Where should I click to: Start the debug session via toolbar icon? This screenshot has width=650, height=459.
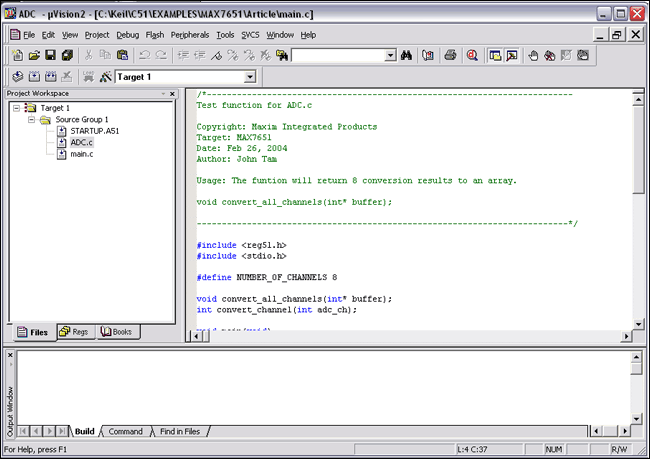pyautogui.click(x=471, y=55)
